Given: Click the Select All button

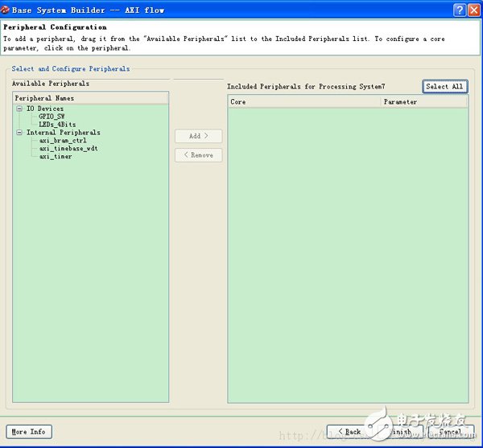Looking at the screenshot, I should tap(444, 86).
